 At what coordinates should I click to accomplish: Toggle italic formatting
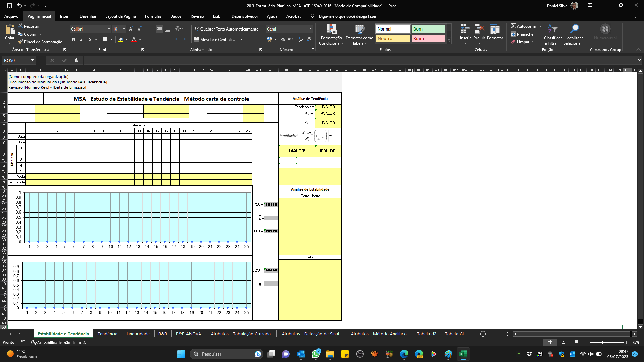[x=82, y=39]
